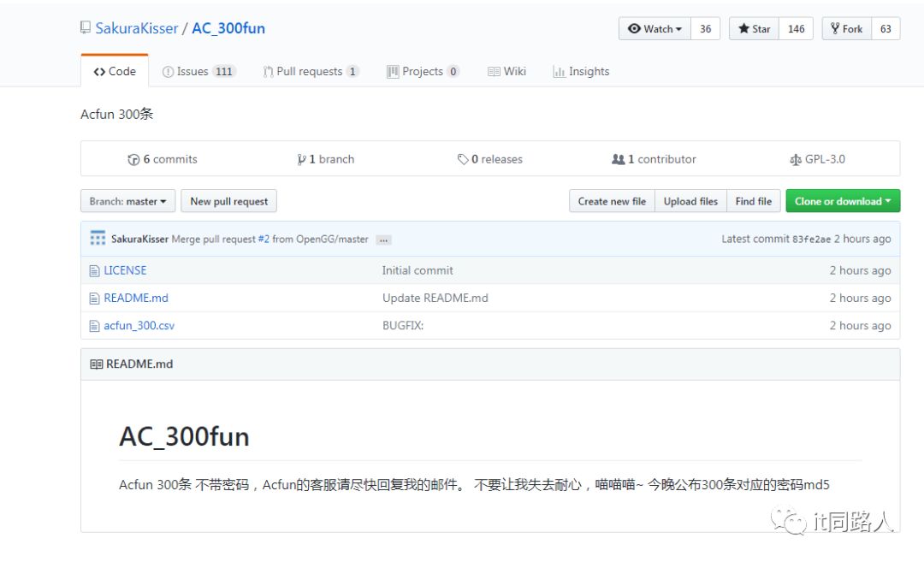Switch to the Code tab
This screenshot has width=924, height=562.
[115, 71]
